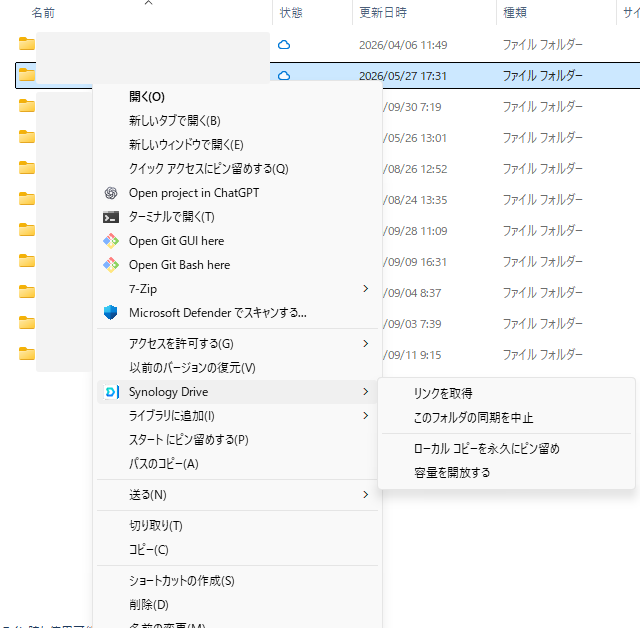
Task: Expand the アクセスを許可する(G) submenu arrow
Action: point(366,344)
